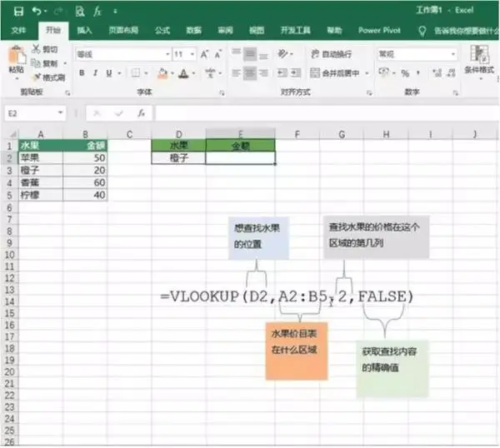Screen dimensions: 500x448
Task: Switch to the Data (数据) tab
Action: 193,31
